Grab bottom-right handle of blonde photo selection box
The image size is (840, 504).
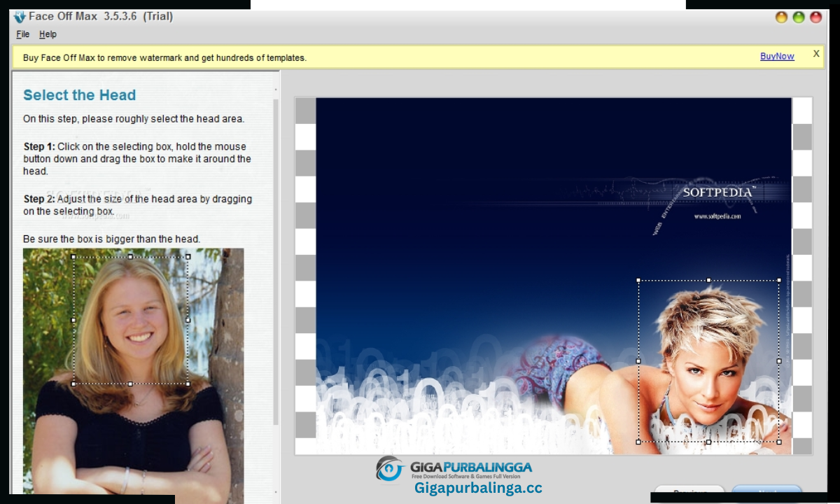pos(188,384)
